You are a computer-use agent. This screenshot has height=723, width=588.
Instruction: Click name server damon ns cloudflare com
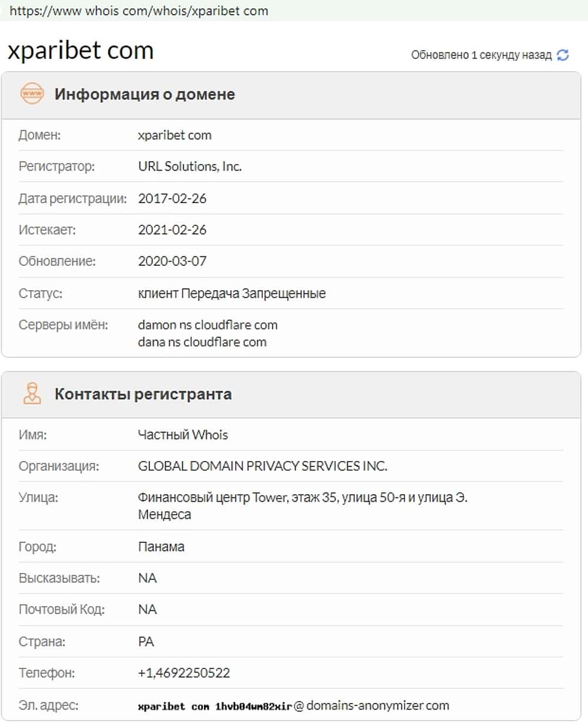208,325
